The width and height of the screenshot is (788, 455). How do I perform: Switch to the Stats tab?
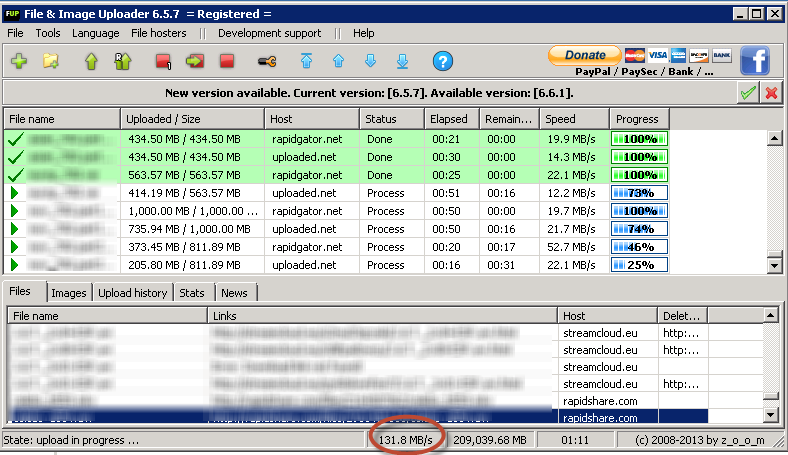click(x=192, y=293)
